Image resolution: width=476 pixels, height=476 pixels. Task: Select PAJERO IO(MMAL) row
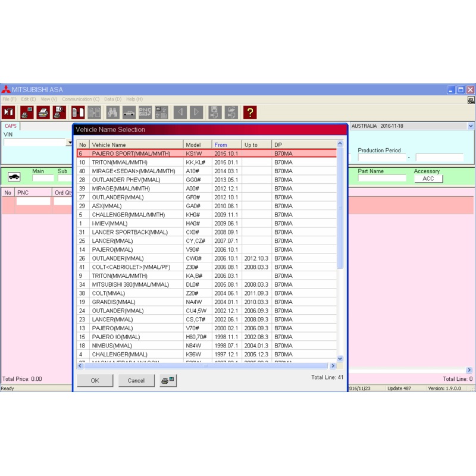point(206,337)
